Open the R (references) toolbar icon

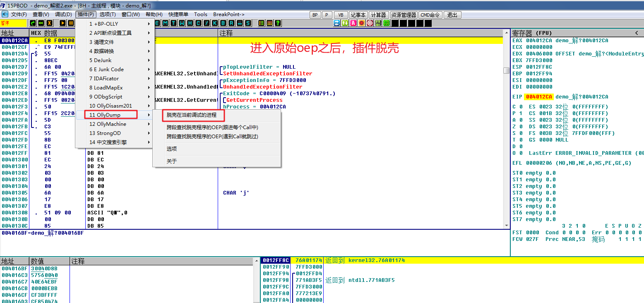(x=231, y=23)
